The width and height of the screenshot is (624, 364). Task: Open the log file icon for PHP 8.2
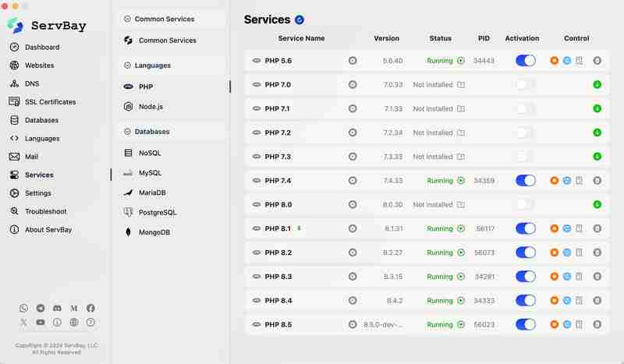(580, 253)
